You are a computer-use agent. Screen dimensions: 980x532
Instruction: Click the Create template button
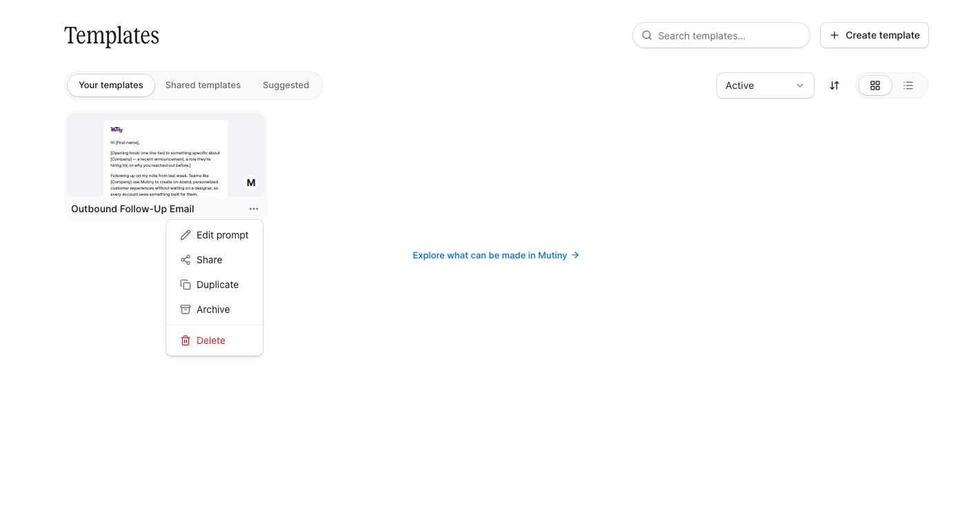pyautogui.click(x=874, y=35)
